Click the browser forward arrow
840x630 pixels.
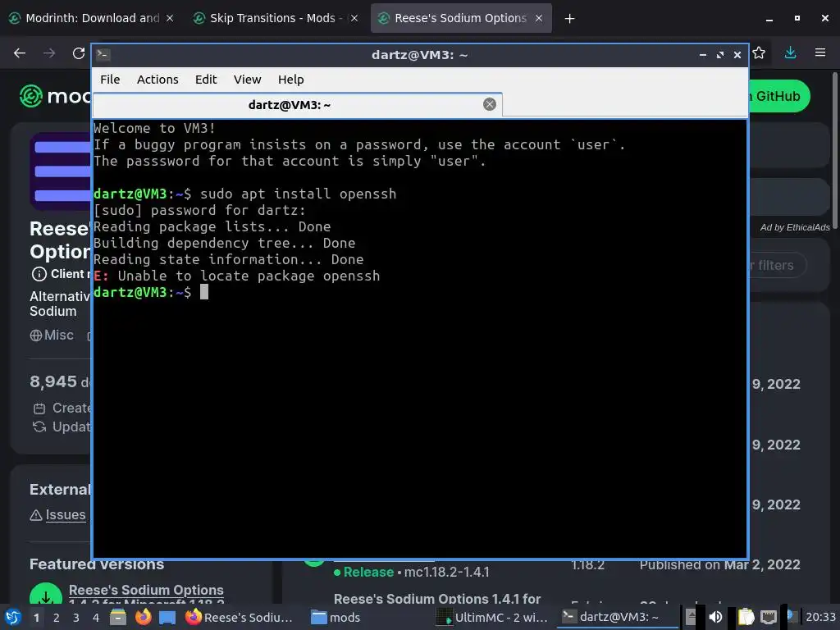click(x=49, y=53)
